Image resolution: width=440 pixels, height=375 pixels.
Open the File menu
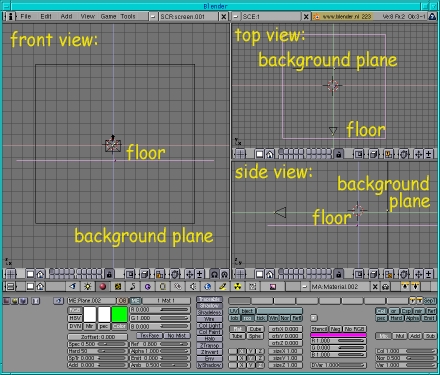pos(25,16)
